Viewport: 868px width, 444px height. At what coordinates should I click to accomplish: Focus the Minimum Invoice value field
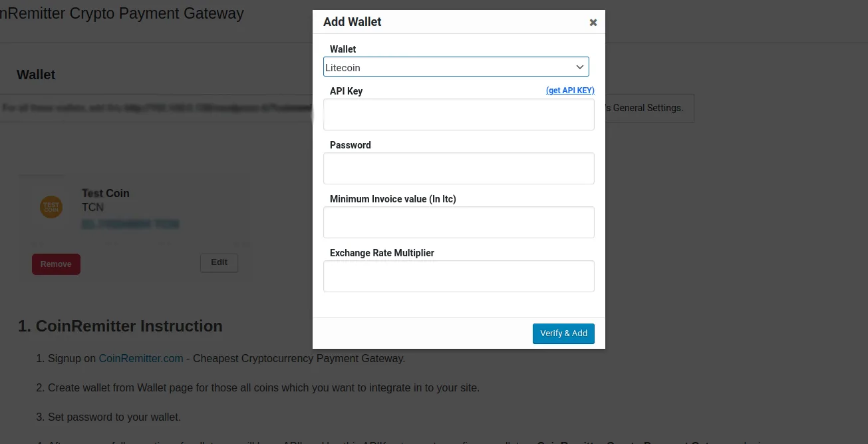459,222
